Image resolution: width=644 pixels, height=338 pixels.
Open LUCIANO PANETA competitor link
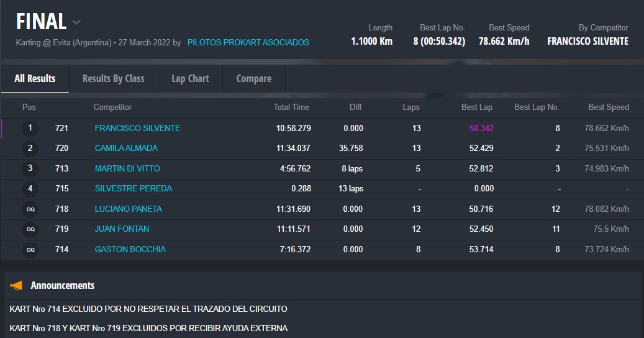coord(128,209)
